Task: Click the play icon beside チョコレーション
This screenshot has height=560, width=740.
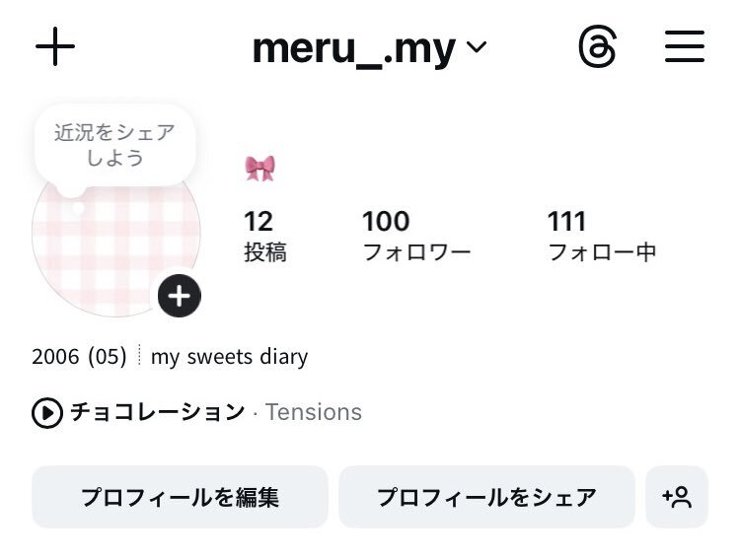Action: click(x=46, y=413)
